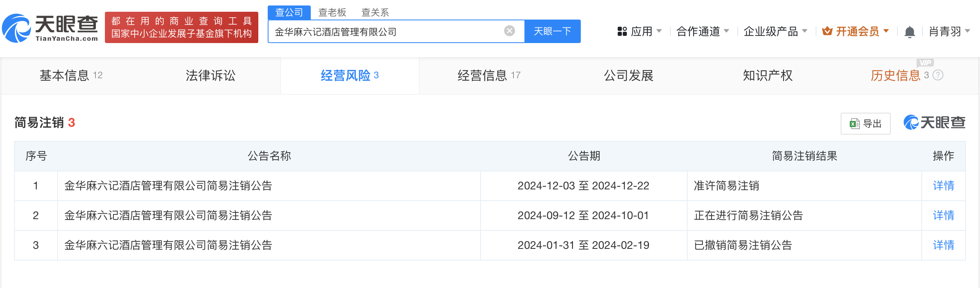Click the date range 2024-01-31 至 2024-02-19

(x=583, y=245)
